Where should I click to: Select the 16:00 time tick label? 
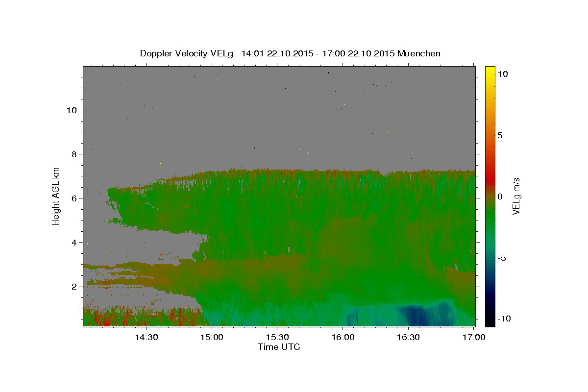click(343, 338)
